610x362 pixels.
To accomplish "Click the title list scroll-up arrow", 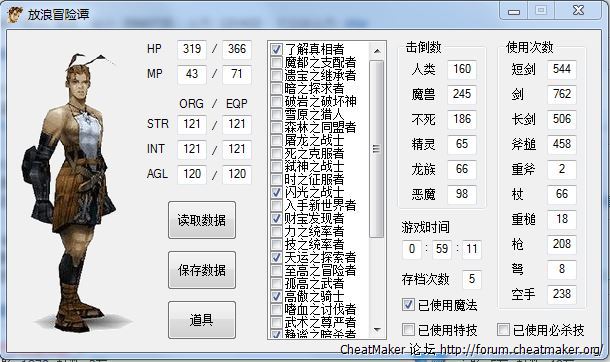I will 377,51.
